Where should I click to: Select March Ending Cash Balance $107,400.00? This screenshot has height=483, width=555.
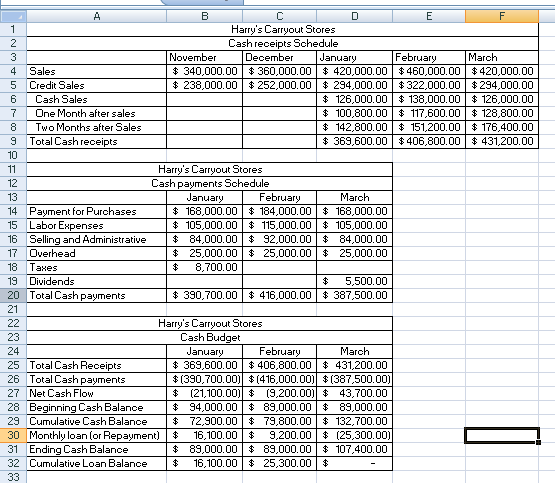click(355, 449)
